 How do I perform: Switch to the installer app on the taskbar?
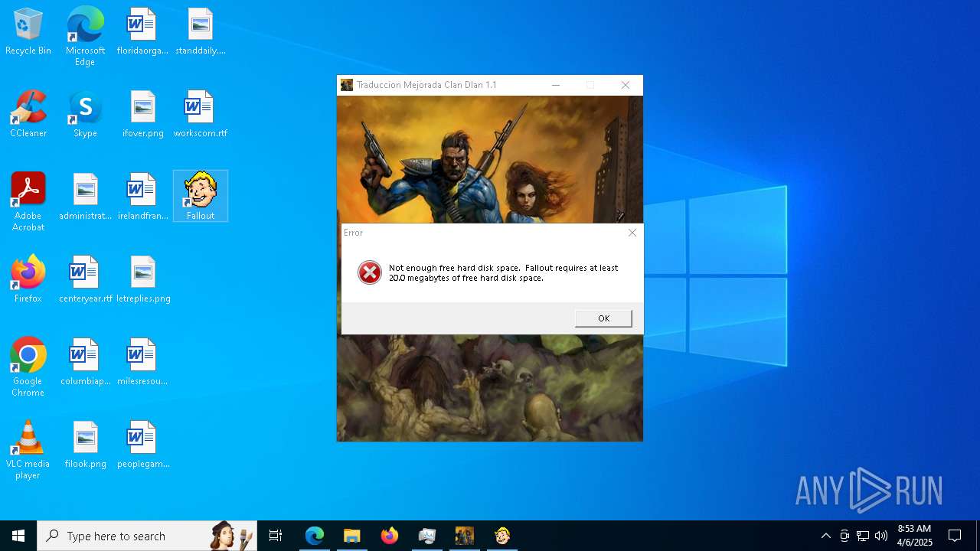427,536
